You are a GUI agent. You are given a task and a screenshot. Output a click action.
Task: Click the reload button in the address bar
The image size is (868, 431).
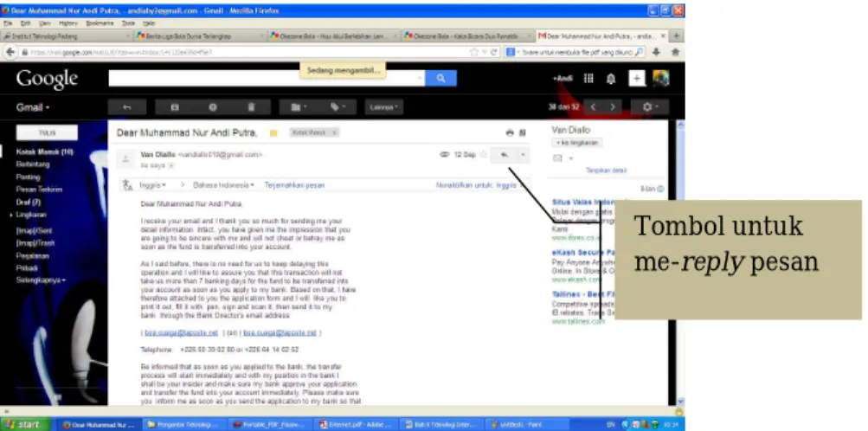493,53
